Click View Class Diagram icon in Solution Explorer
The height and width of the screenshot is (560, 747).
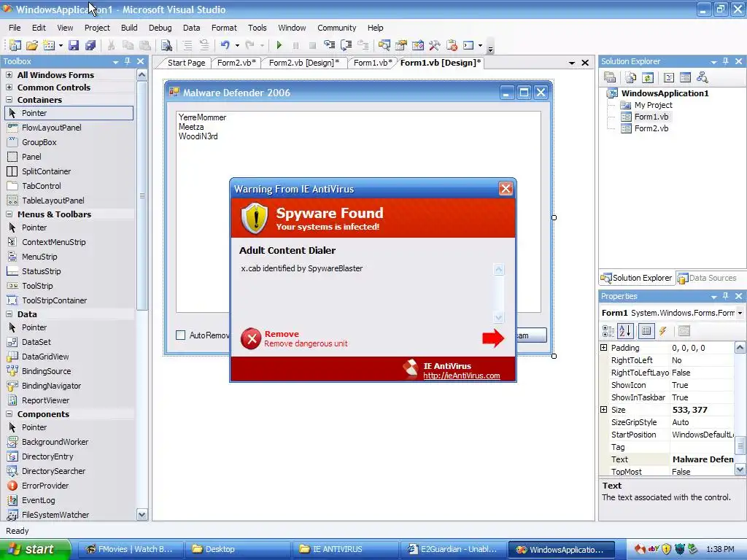coord(702,77)
